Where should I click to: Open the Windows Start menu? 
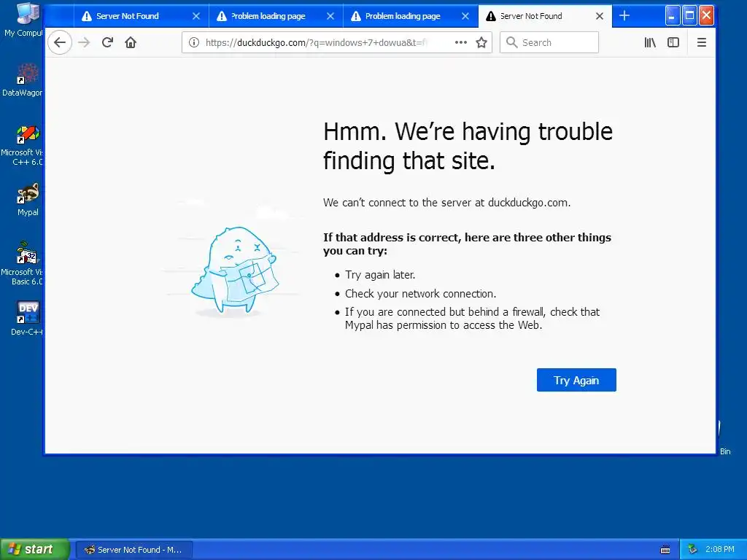pyautogui.click(x=34, y=549)
